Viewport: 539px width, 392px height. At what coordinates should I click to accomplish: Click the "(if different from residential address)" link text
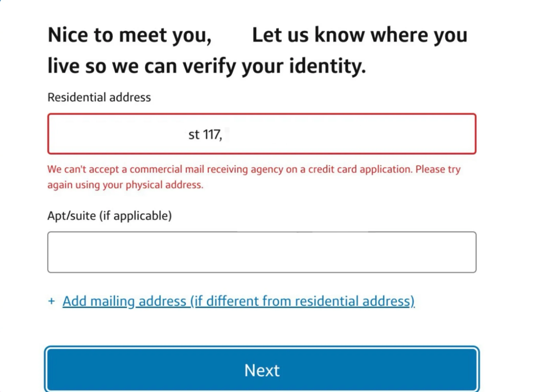point(302,301)
